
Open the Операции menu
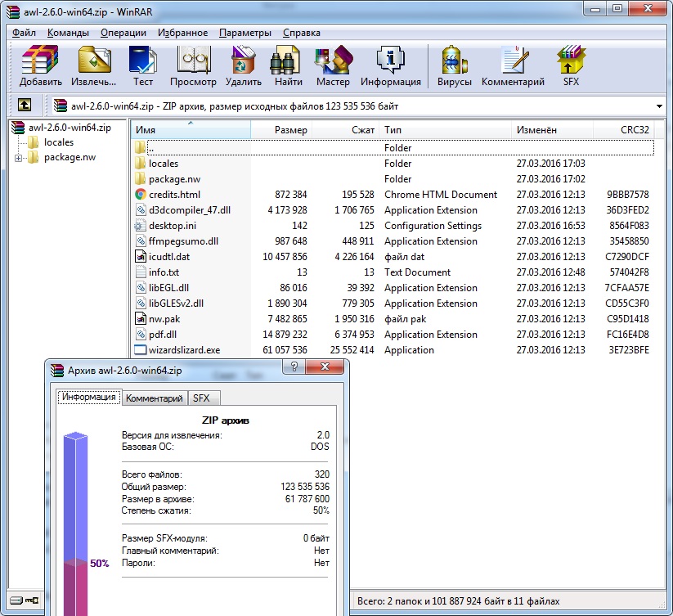pos(123,33)
